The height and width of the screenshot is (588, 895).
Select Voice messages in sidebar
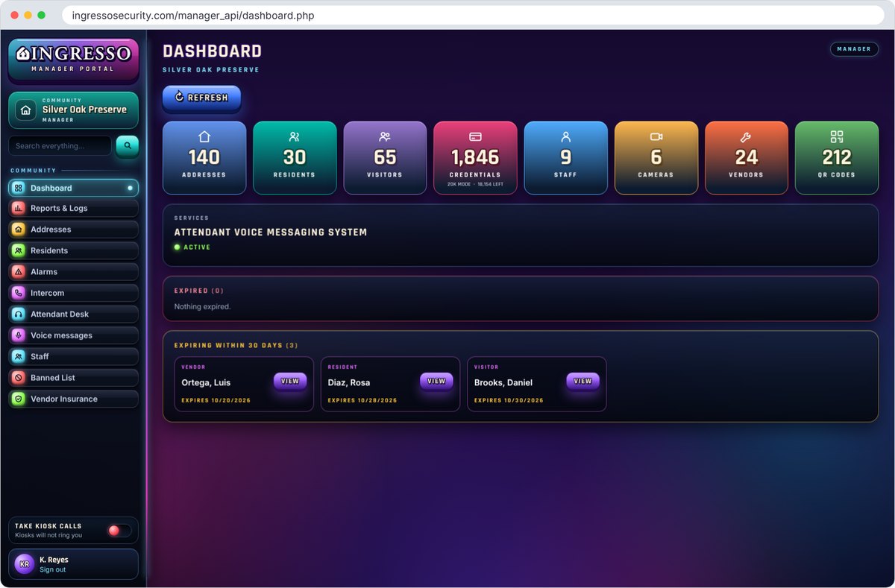[73, 335]
